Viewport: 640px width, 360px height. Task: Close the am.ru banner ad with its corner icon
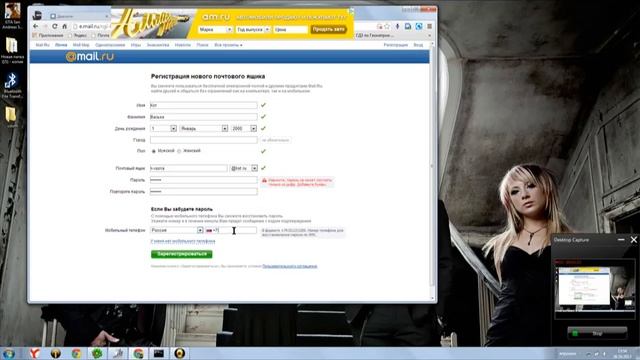351,11
